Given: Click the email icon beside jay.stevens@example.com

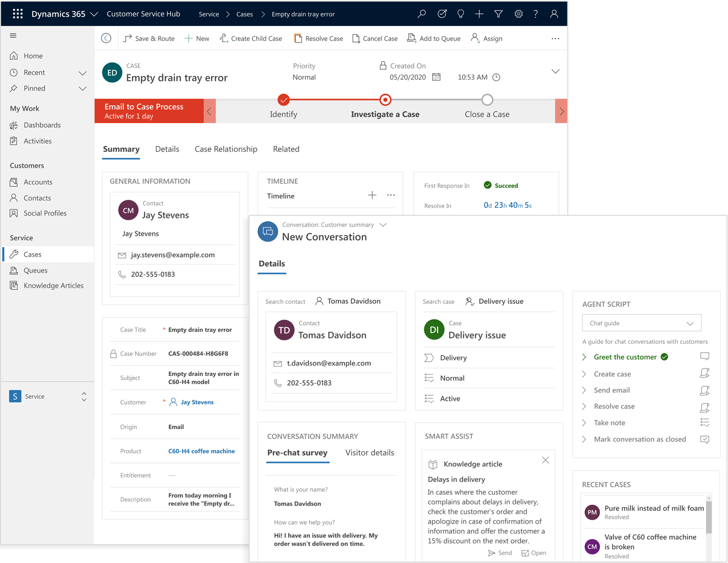Looking at the screenshot, I should click(x=122, y=255).
